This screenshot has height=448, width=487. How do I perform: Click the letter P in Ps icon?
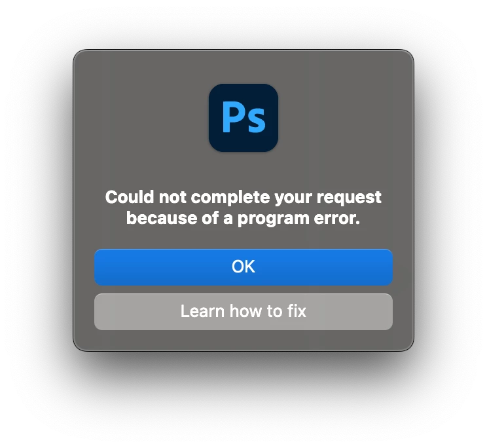click(x=233, y=117)
